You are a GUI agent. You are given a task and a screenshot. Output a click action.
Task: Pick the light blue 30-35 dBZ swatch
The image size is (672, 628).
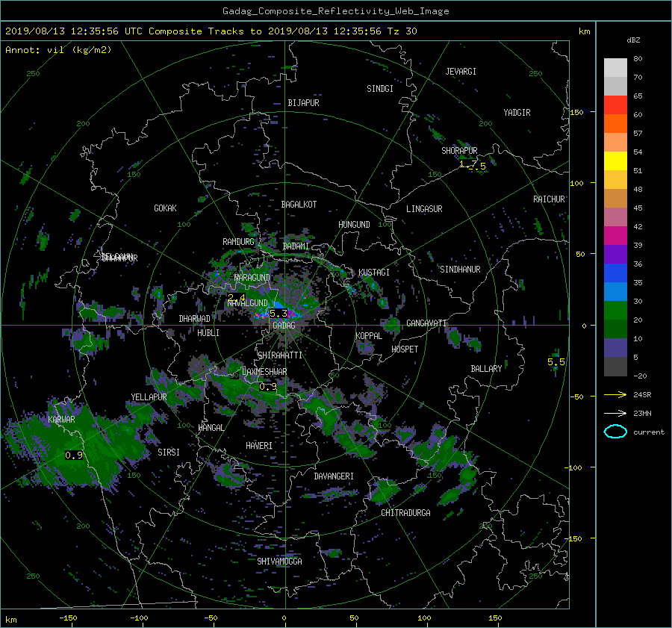pos(615,292)
